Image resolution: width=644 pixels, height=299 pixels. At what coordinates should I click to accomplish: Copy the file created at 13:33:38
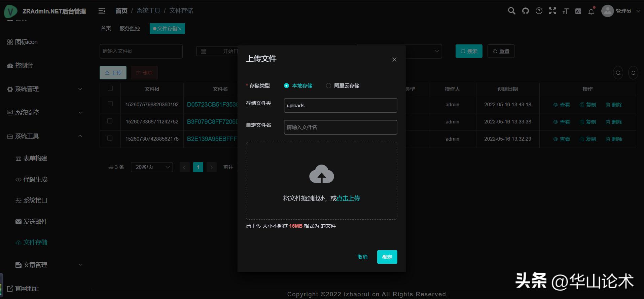[x=588, y=122]
